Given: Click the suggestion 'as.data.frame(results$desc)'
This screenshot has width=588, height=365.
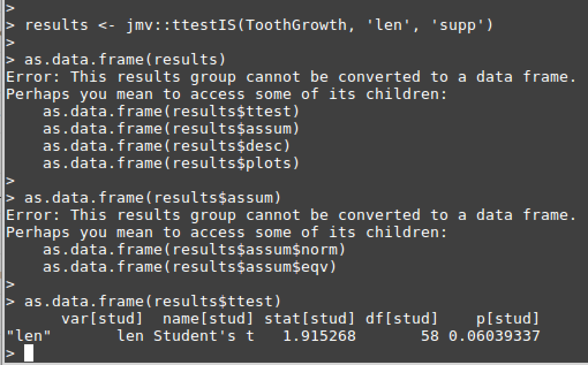Looking at the screenshot, I should (x=167, y=146).
